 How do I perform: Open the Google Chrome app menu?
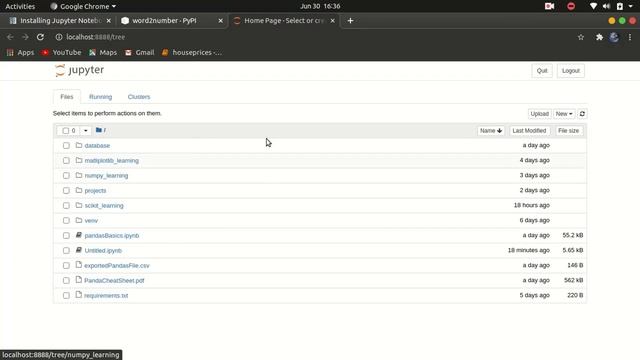pyautogui.click(x=83, y=6)
